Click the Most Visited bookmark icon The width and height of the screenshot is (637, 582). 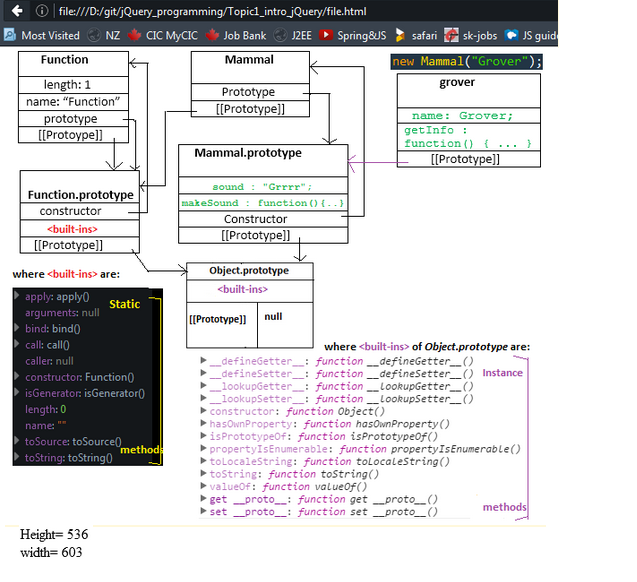click(10, 35)
